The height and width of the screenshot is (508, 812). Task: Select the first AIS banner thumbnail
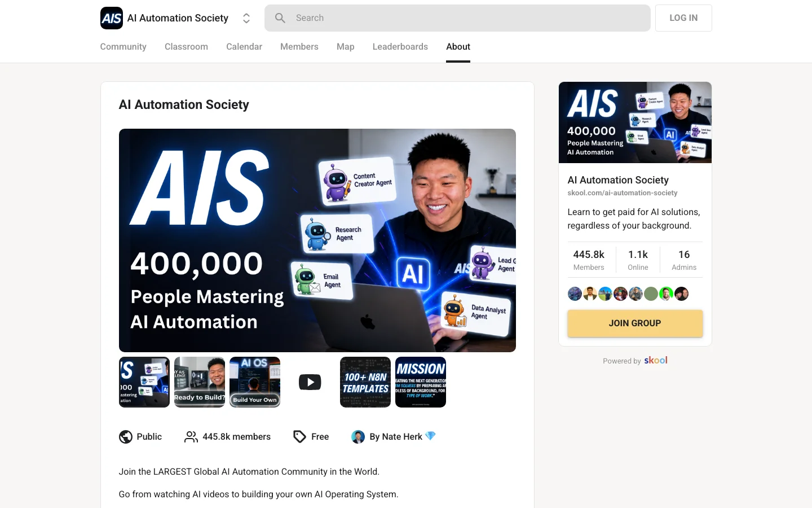144,382
